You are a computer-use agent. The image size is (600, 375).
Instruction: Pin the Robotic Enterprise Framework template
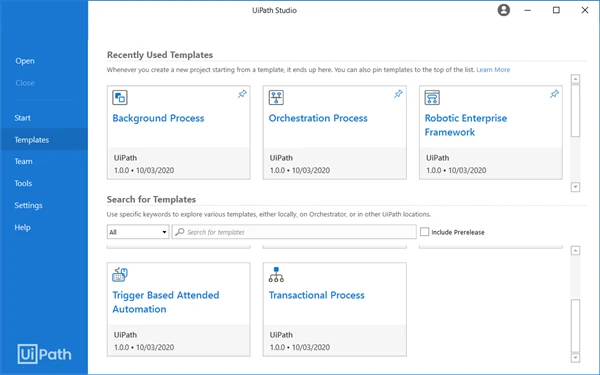tap(554, 94)
